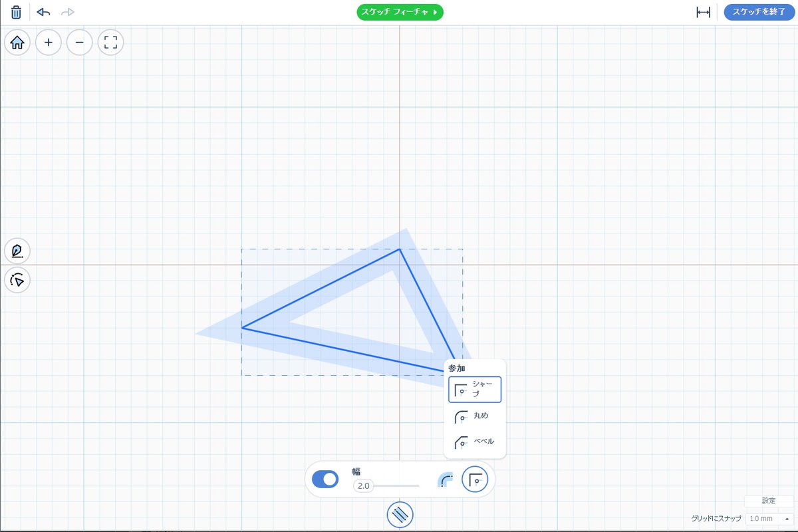798x532 pixels.
Task: Click the fit-to-screen framing icon
Action: 110,42
